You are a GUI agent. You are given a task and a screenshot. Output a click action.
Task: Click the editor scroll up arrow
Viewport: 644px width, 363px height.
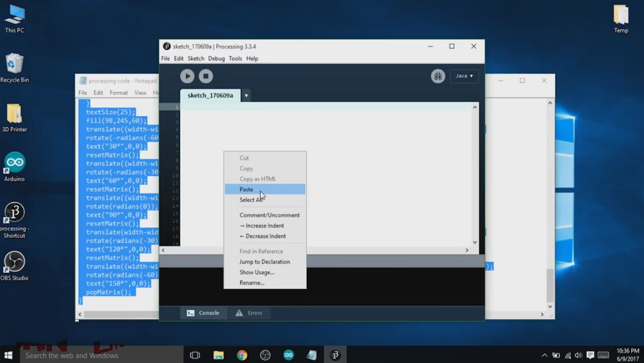point(475,107)
